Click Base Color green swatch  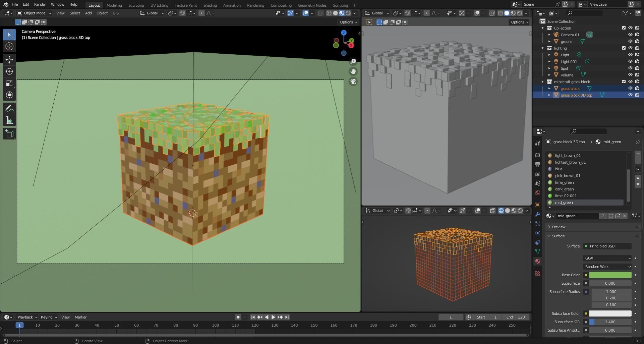click(x=610, y=275)
